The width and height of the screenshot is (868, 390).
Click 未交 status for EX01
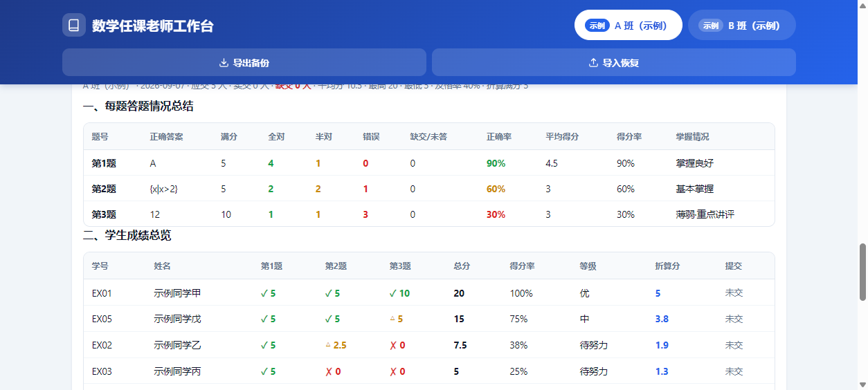(734, 293)
